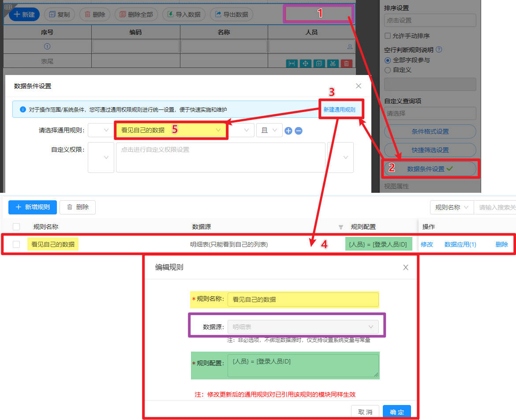Click the filter icon in 数据源 column
This screenshot has height=420, width=516.
point(340,227)
